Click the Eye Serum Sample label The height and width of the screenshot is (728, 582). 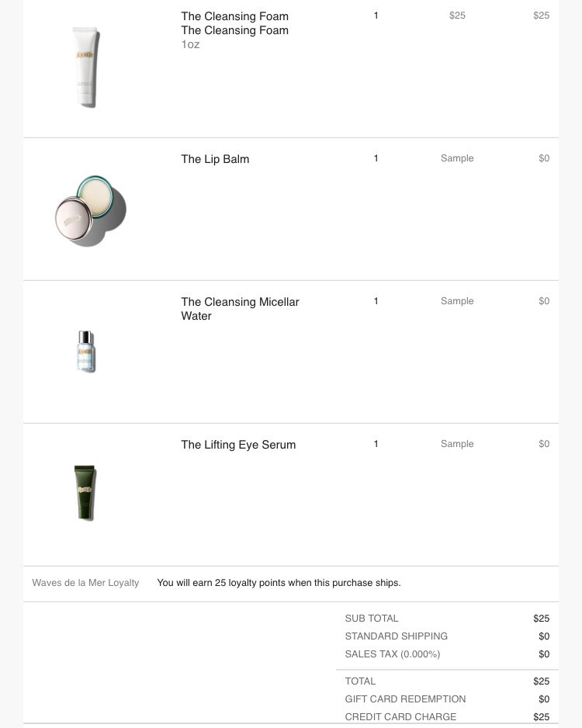pyautogui.click(x=457, y=444)
